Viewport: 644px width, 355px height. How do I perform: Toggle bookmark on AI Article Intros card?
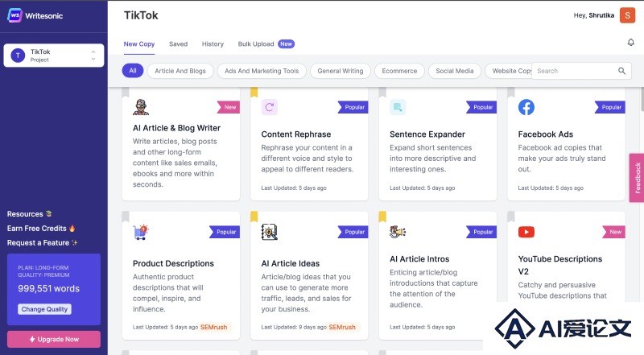click(382, 217)
